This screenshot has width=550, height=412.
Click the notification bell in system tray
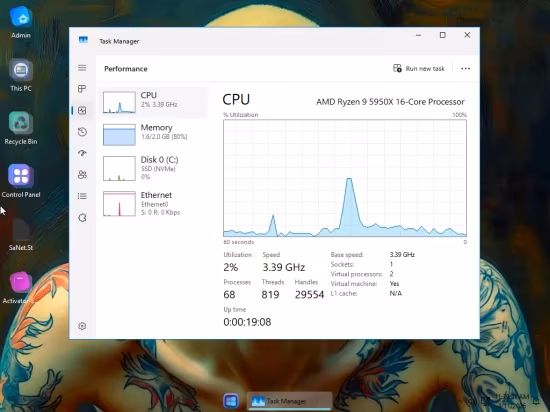coord(537,400)
